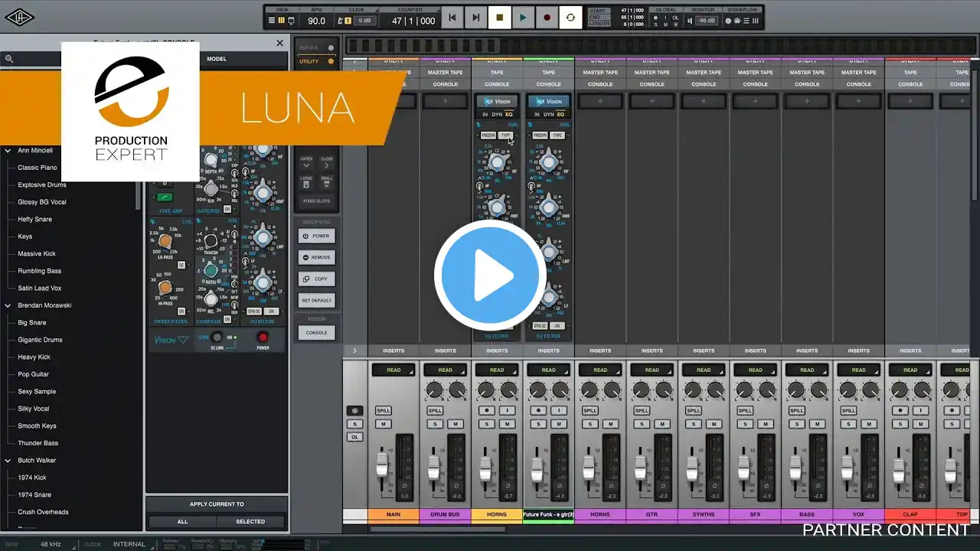The image size is (980, 551).
Task: Toggle the loop cycle button in transport
Action: click(x=570, y=17)
